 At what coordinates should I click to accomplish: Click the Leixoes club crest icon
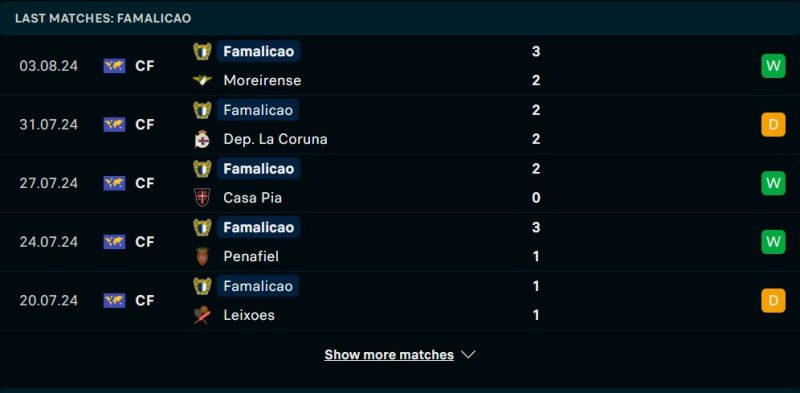[202, 315]
